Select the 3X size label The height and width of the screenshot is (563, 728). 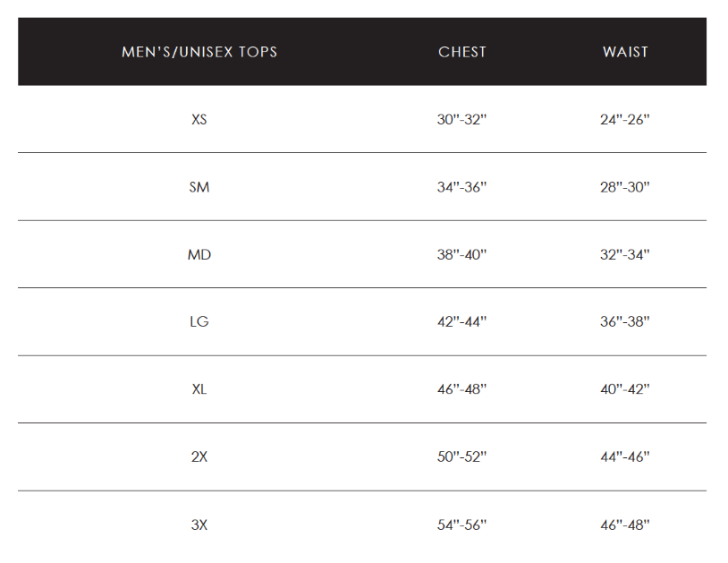tap(199, 525)
